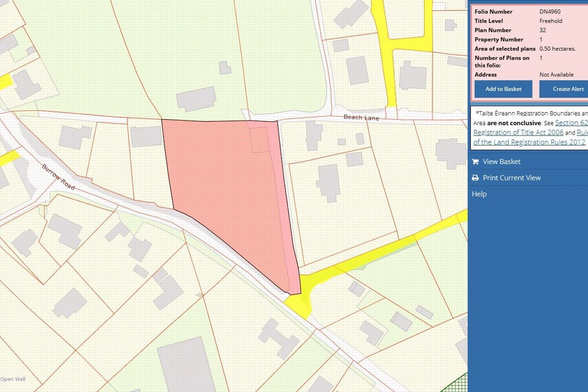Click the Beach Lane road label
The width and height of the screenshot is (588, 392).
[361, 118]
